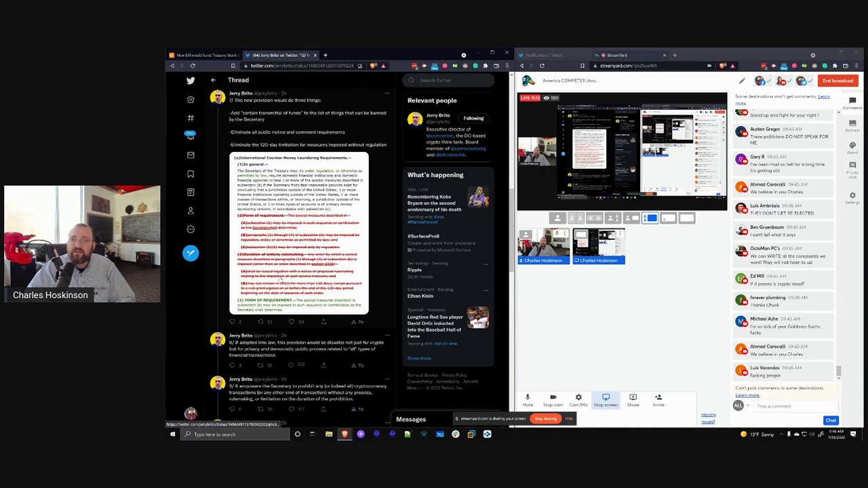Open more options on the 9/ tweet
Image resolution: width=868 pixels, height=488 pixels.
click(x=387, y=380)
